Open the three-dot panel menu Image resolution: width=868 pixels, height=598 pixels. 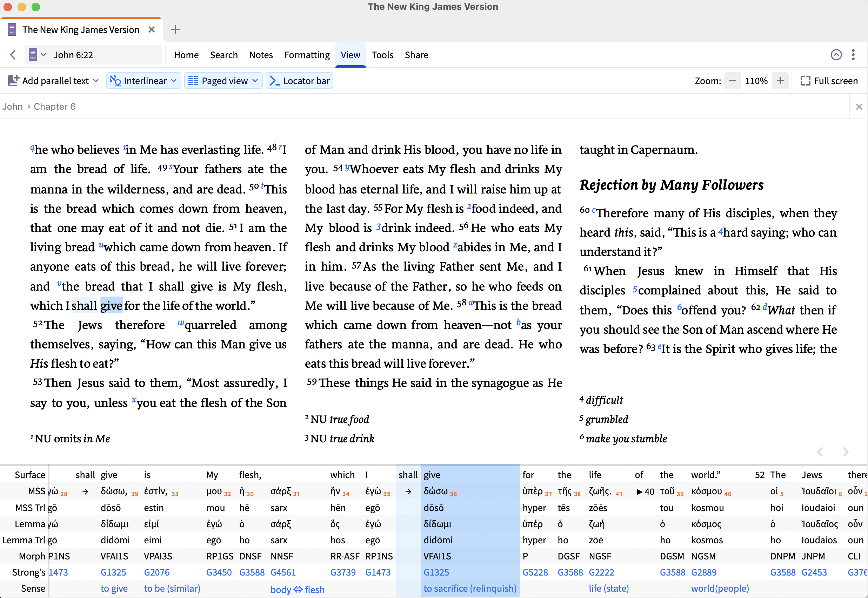pyautogui.click(x=853, y=55)
